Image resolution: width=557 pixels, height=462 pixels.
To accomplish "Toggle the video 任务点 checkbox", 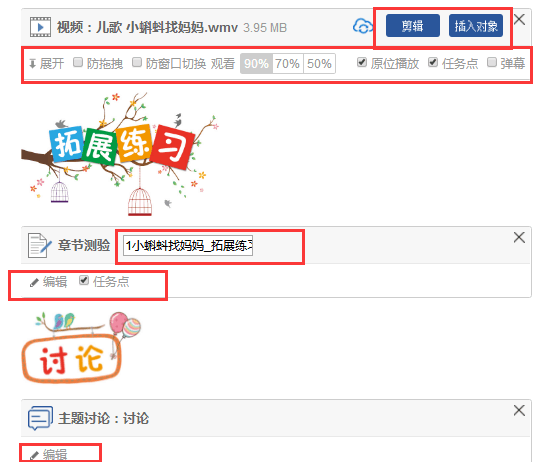I will pyautogui.click(x=433, y=62).
